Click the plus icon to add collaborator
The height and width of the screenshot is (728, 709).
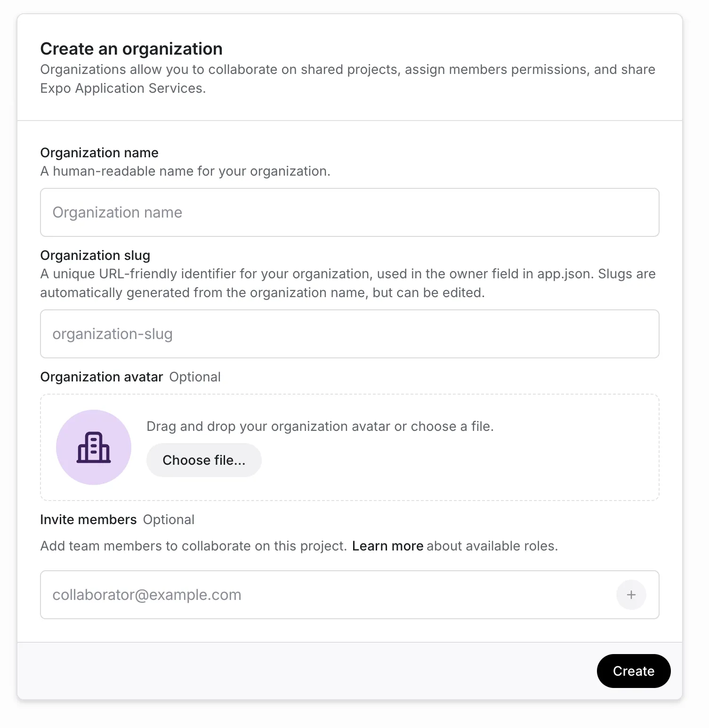coord(631,595)
